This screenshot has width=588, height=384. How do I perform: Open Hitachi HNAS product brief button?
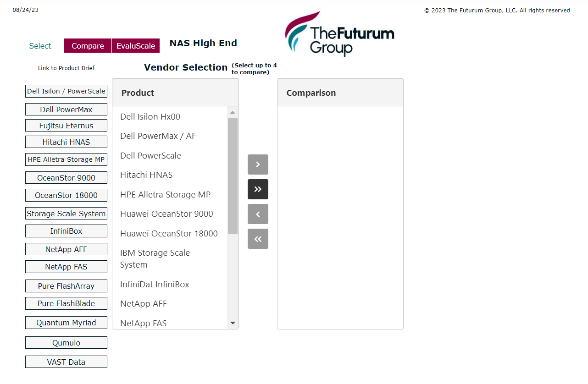tap(66, 142)
